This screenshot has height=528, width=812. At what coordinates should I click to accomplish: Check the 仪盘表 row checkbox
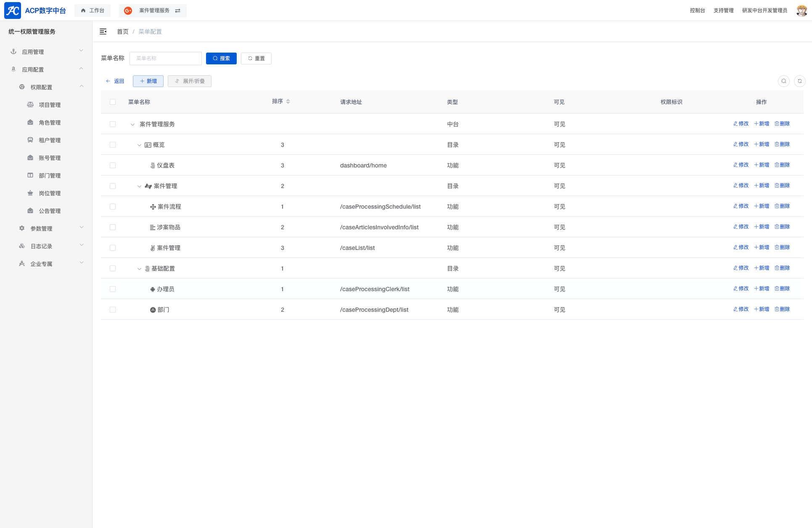(113, 165)
